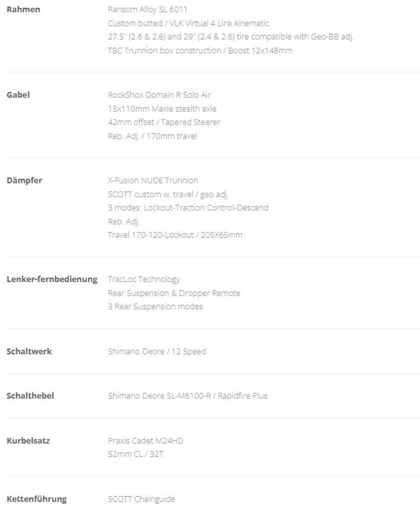Click the Schaltwerk label
This screenshot has width=420, height=506.
tap(29, 352)
